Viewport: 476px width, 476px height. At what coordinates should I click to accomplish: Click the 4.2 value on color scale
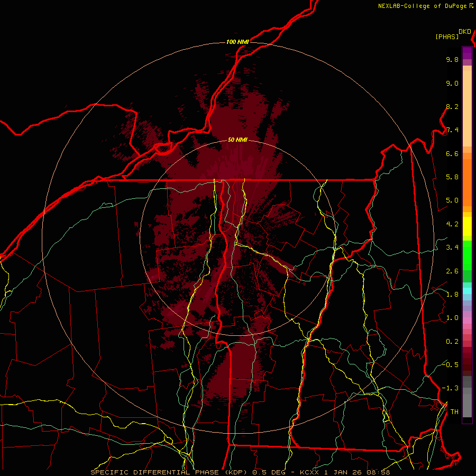pyautogui.click(x=452, y=224)
